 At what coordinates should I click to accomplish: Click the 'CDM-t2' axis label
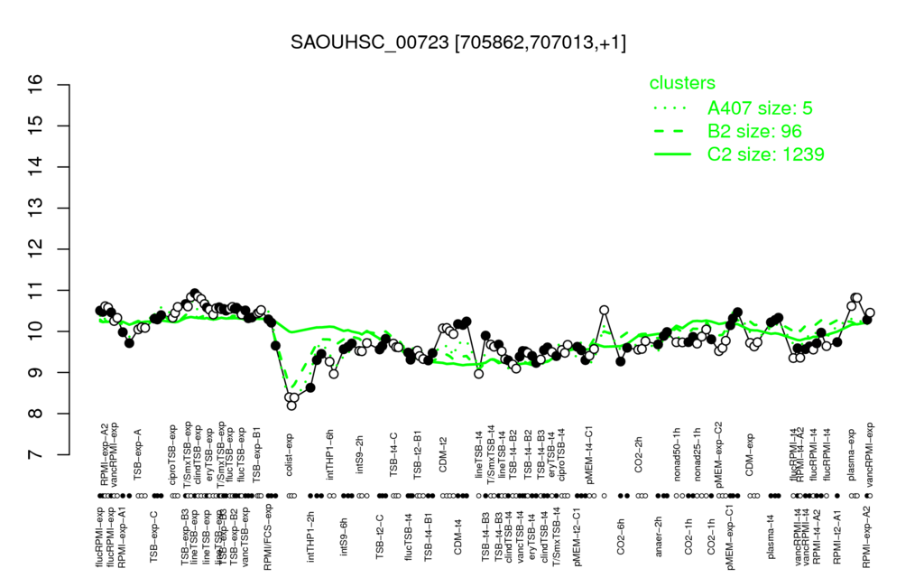coord(443,455)
